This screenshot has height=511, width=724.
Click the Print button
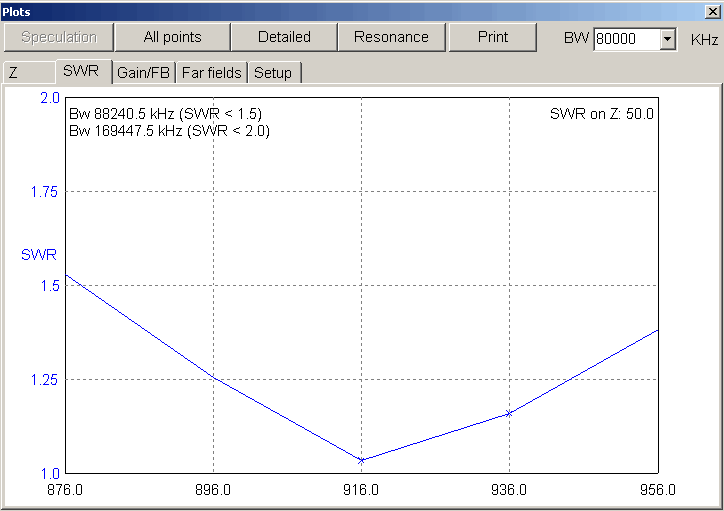tap(493, 37)
